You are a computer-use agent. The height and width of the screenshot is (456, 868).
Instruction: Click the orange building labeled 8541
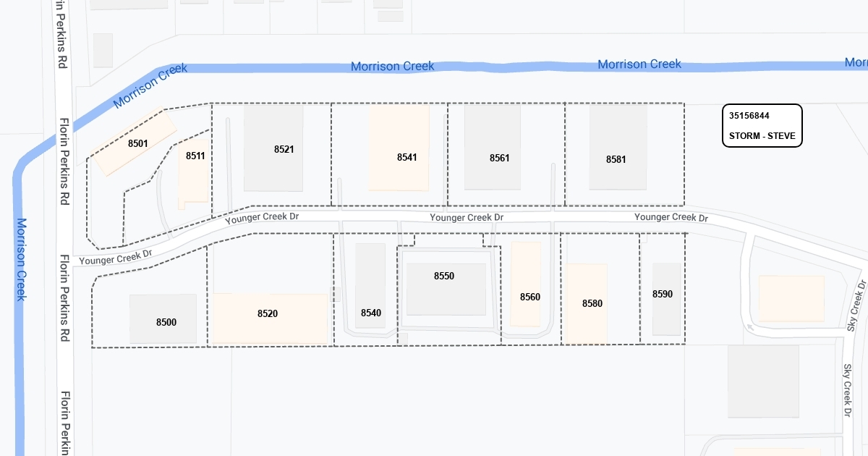(x=407, y=156)
